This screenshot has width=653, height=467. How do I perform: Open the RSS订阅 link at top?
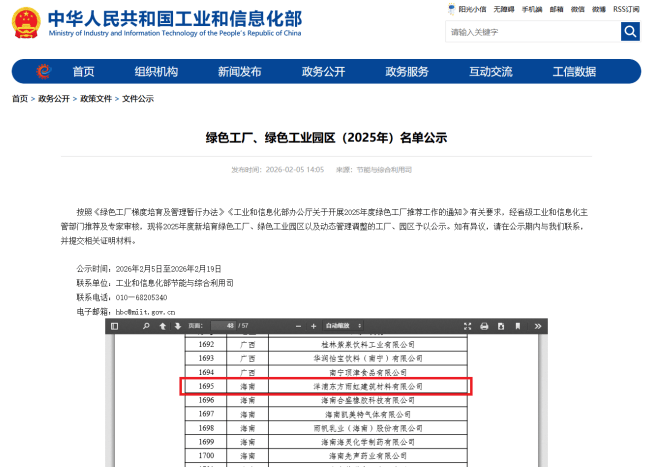(x=627, y=9)
